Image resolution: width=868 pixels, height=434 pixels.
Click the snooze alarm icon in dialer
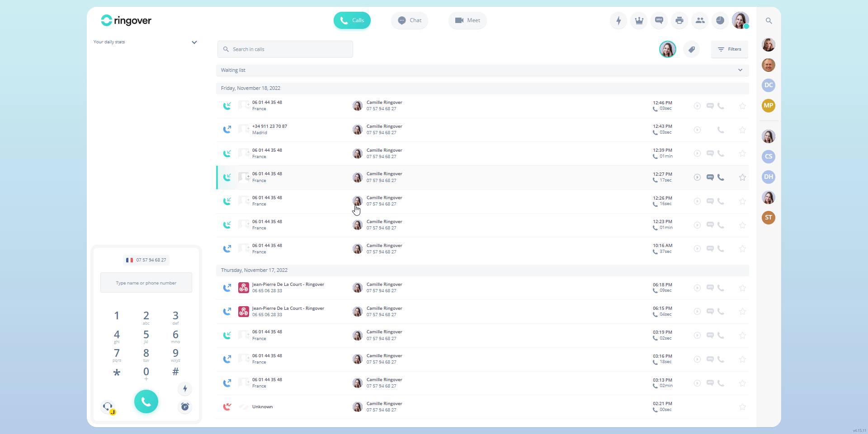pos(185,406)
